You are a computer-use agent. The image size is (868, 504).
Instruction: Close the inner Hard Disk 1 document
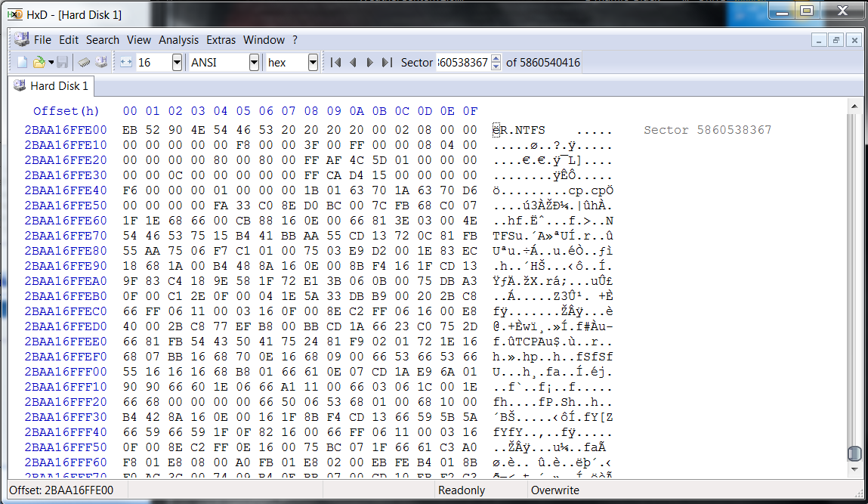click(x=854, y=40)
